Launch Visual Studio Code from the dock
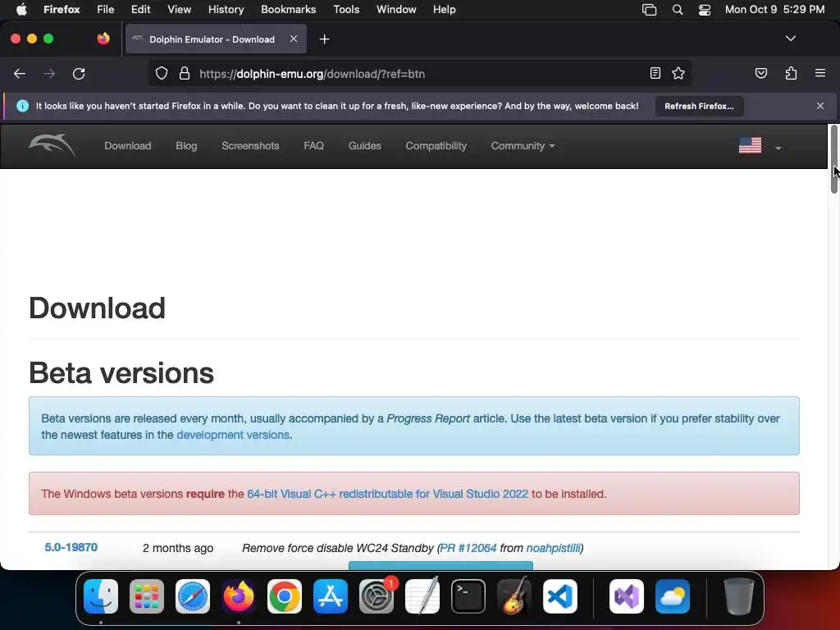The image size is (840, 630). click(559, 596)
